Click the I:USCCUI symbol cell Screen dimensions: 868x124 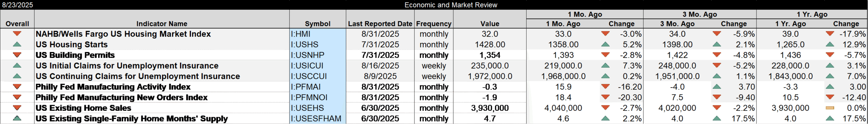click(318, 76)
